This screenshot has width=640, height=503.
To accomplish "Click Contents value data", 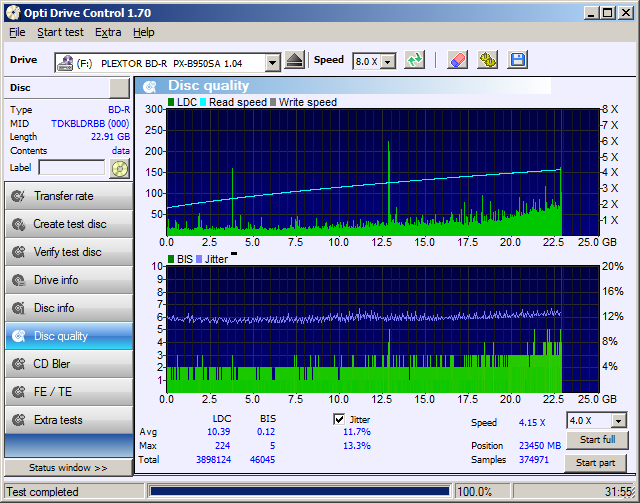I will click(x=121, y=151).
